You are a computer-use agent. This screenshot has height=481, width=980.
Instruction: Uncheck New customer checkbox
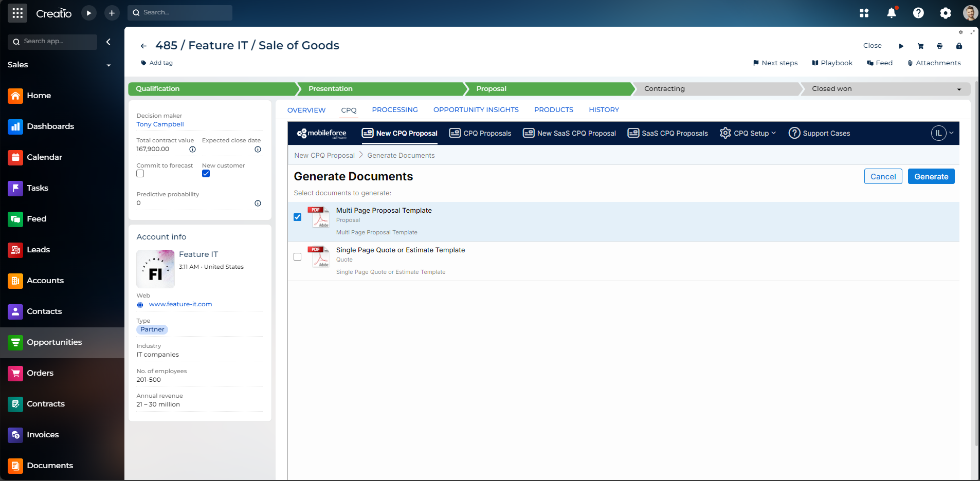pos(206,174)
